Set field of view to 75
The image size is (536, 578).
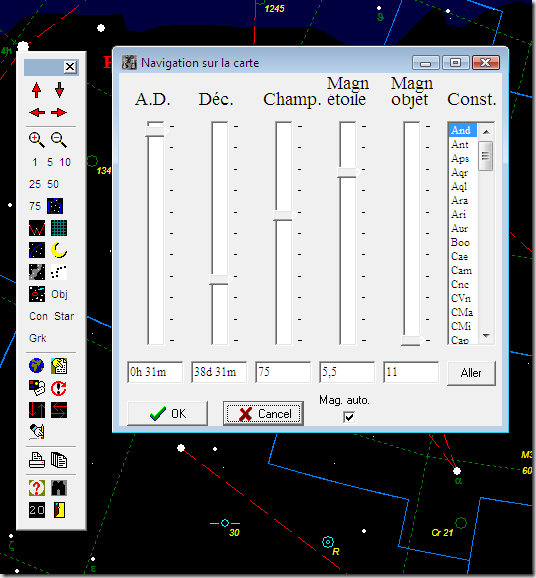(x=35, y=206)
